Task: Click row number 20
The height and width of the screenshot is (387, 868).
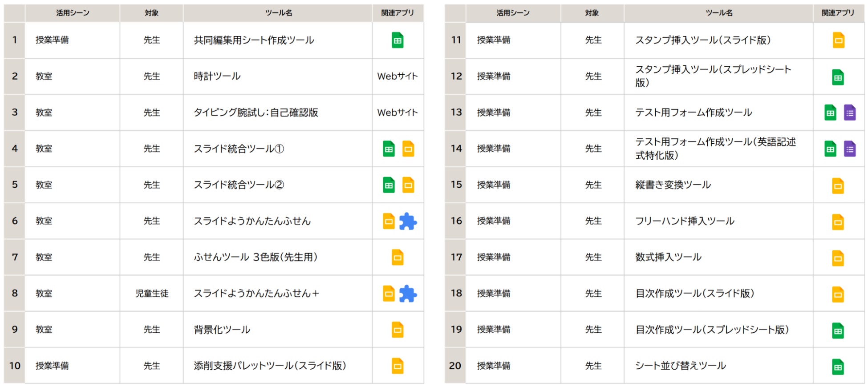Action: [455, 366]
